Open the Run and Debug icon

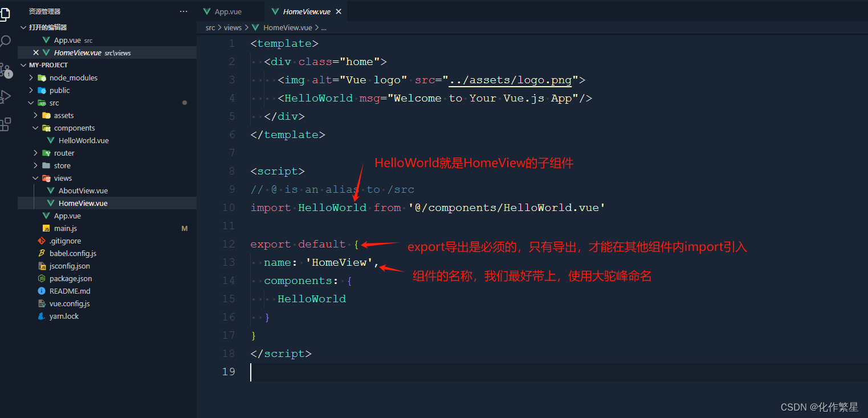click(x=5, y=97)
